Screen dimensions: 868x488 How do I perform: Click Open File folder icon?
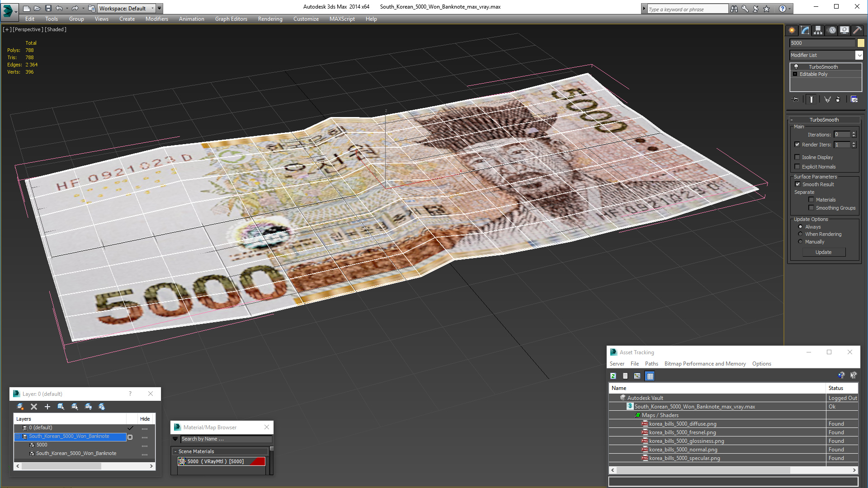coord(37,8)
